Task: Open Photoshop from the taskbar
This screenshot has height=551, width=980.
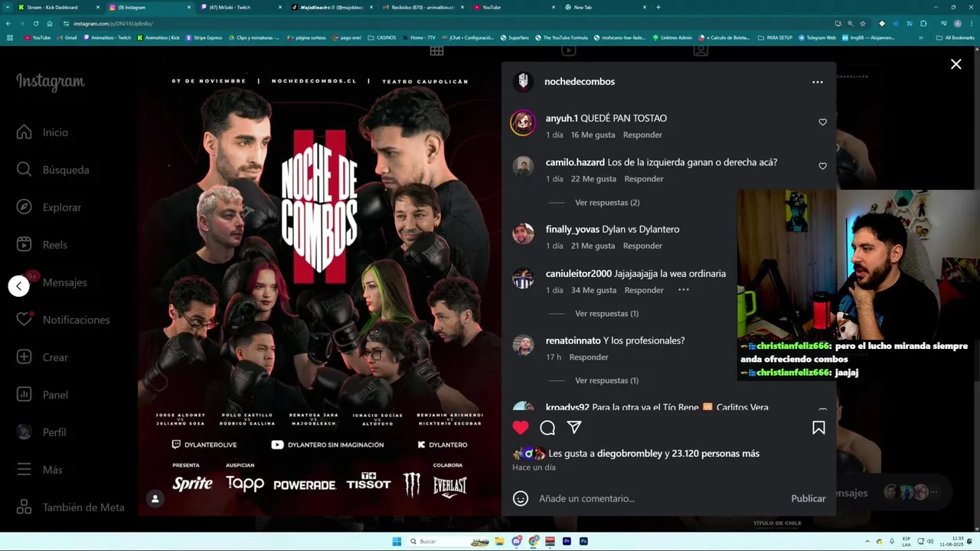Action: point(583,541)
